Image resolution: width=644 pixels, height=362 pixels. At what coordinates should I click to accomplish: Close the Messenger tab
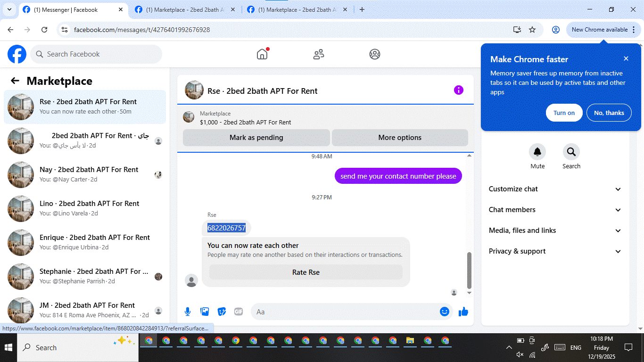121,9
